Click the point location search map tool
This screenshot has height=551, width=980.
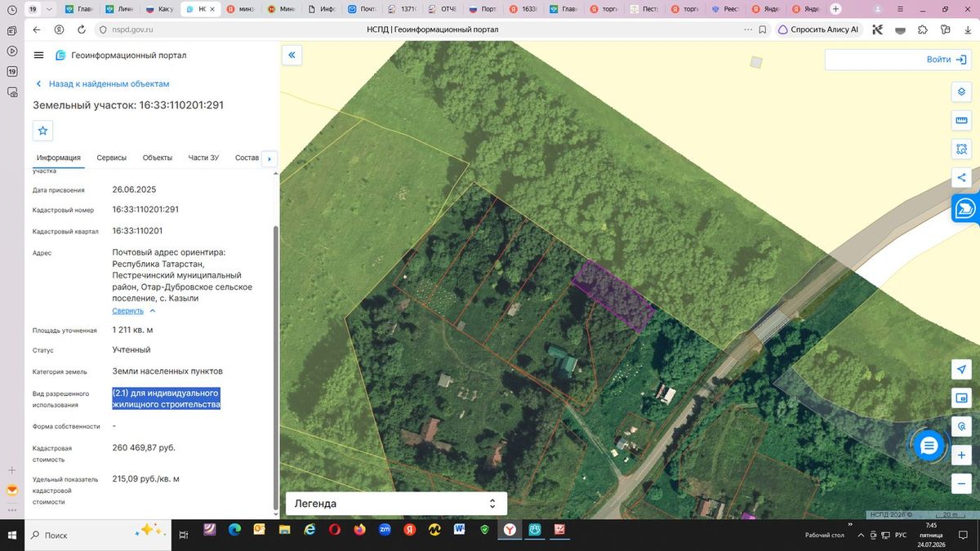(x=961, y=427)
